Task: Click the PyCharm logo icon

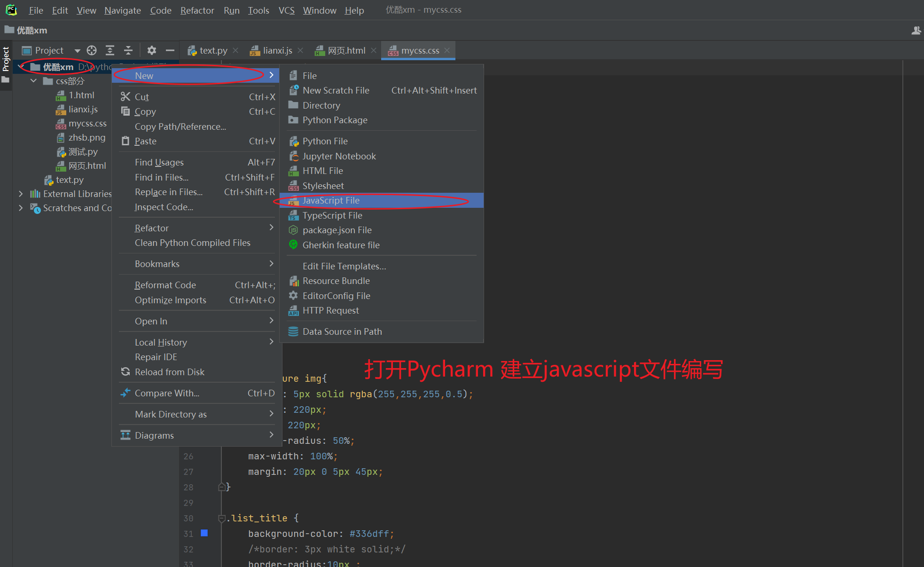Action: coord(11,10)
